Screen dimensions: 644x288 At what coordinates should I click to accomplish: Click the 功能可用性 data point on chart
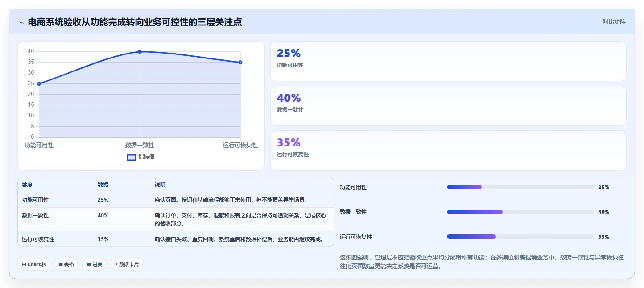(x=39, y=84)
